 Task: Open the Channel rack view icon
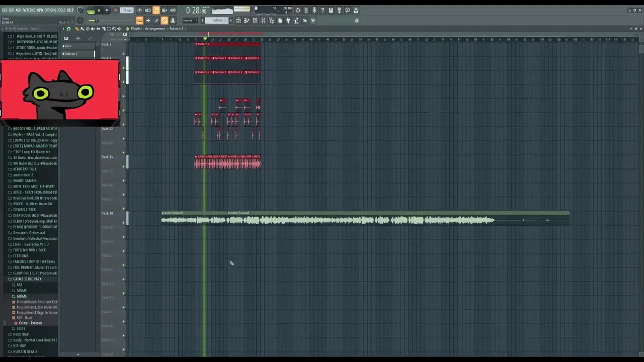(255, 21)
